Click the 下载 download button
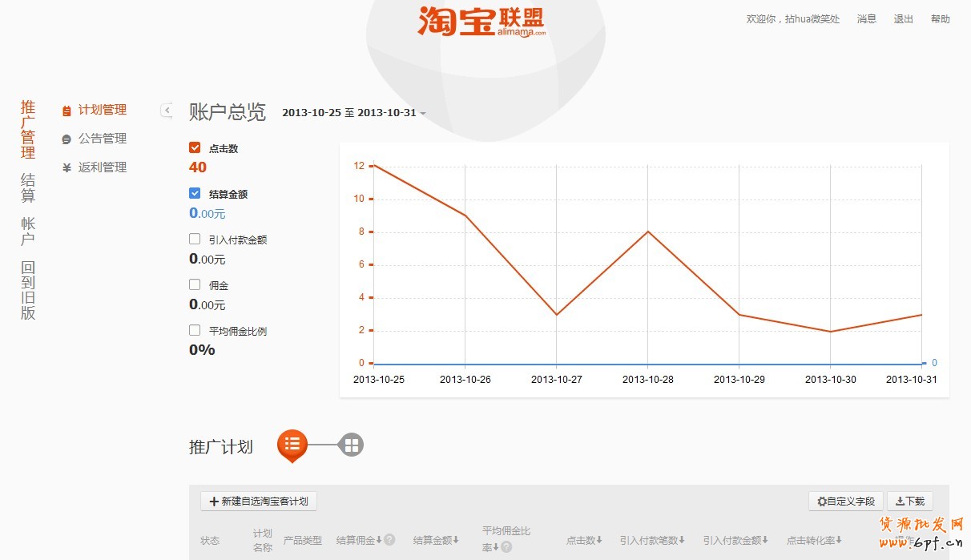Viewport: 971px width, 560px height. [x=909, y=502]
